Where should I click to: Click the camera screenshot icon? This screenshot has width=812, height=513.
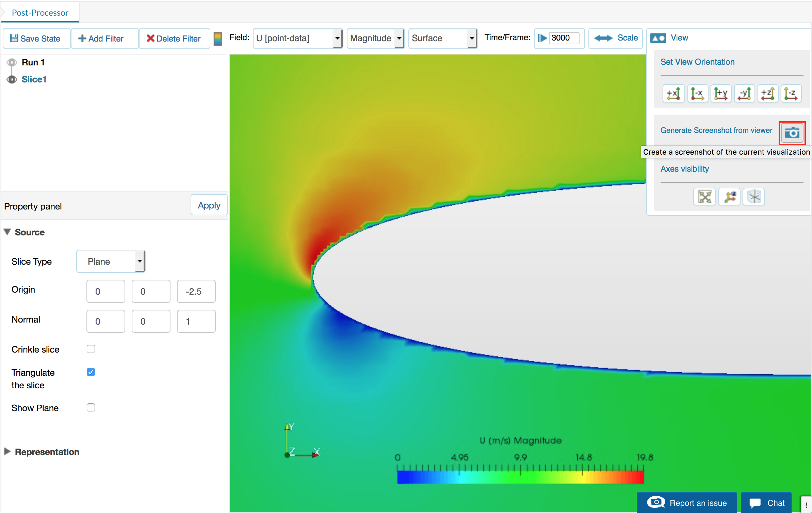coord(792,133)
